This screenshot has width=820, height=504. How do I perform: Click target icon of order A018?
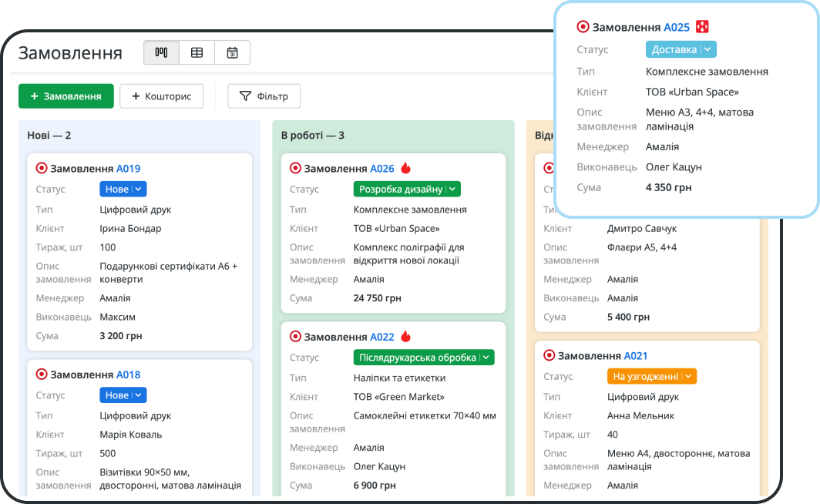click(42, 375)
